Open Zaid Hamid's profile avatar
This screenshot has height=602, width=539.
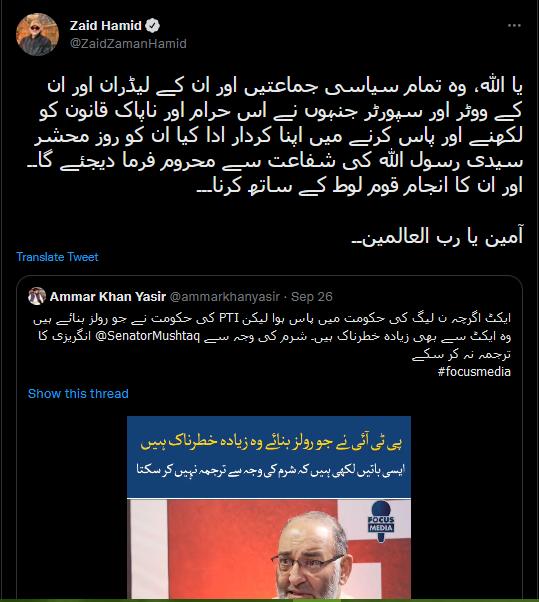37,35
